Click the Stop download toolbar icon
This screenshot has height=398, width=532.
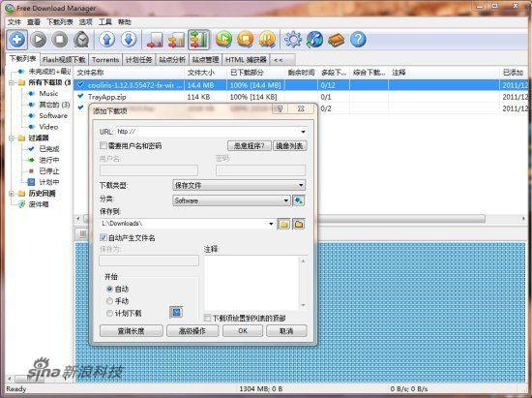coord(60,40)
